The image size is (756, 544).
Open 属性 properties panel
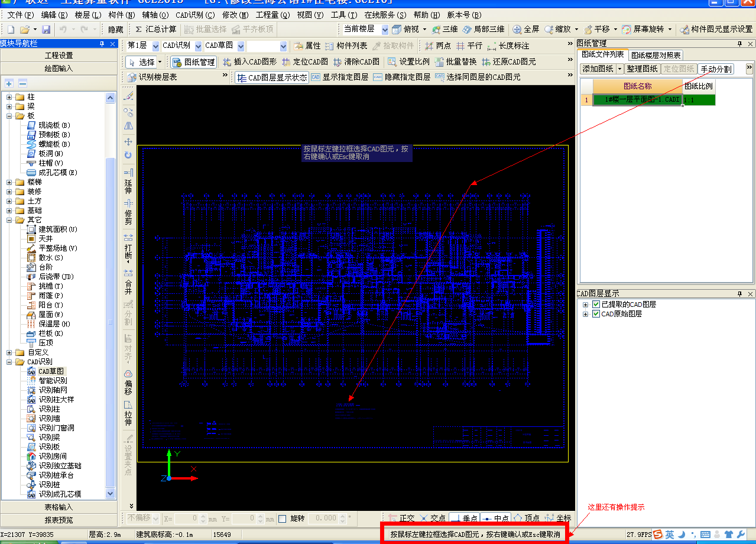coord(307,46)
